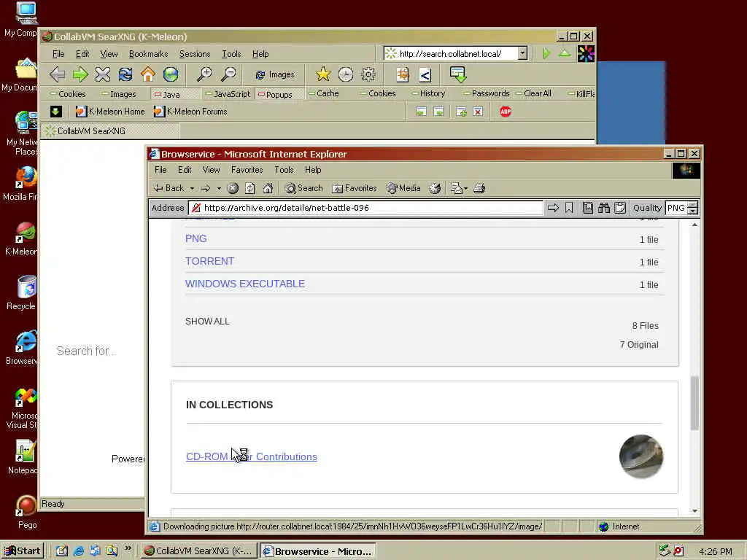Click the Search for... field in K-Meleon
This screenshot has width=747, height=560.
pos(86,351)
